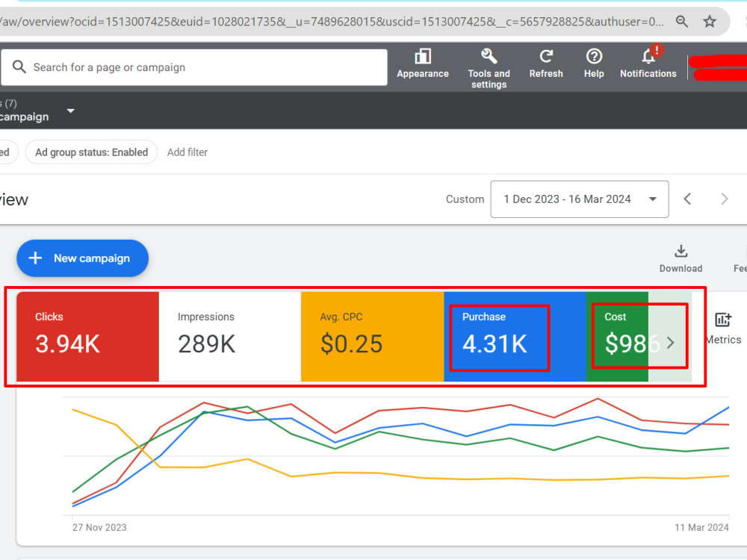Open the Help question mark icon
This screenshot has height=560, width=747.
(x=594, y=57)
